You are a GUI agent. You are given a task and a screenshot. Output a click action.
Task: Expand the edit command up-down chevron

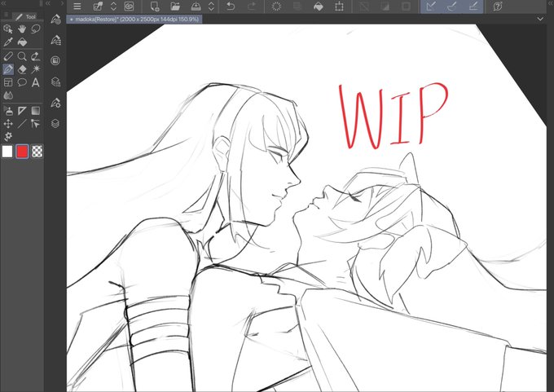(113, 7)
